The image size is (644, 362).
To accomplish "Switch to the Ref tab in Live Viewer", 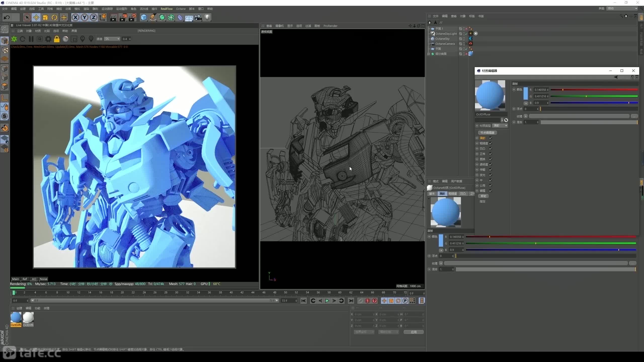I will coord(25,279).
